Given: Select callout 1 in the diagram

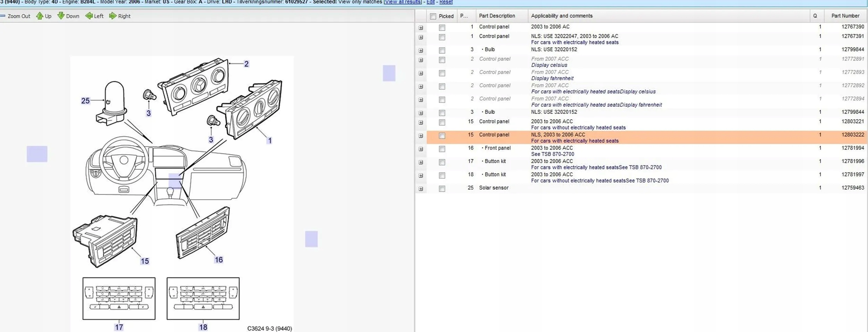Looking at the screenshot, I should [269, 141].
